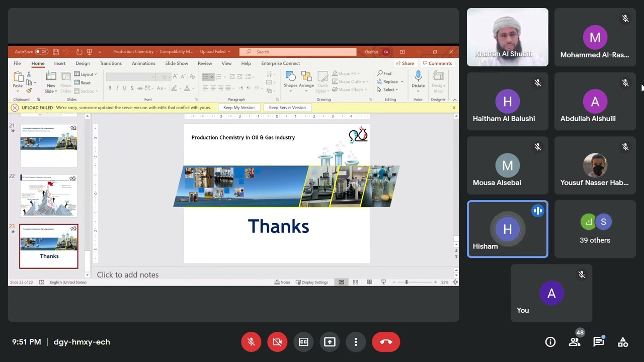Open the File menu

[17, 63]
